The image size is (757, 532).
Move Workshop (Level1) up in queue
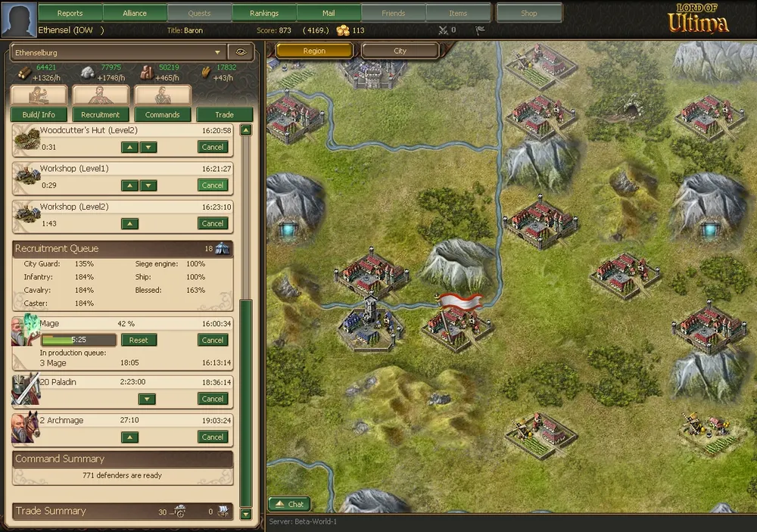[129, 185]
